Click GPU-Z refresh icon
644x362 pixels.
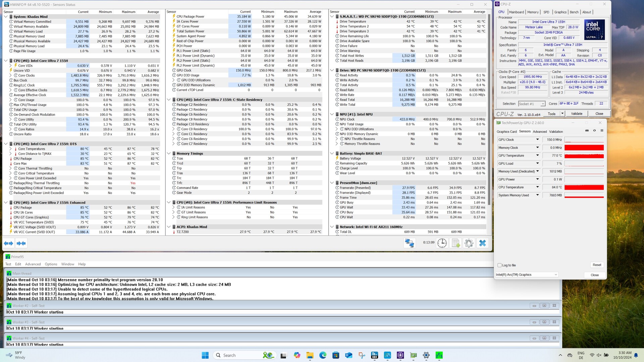point(594,131)
